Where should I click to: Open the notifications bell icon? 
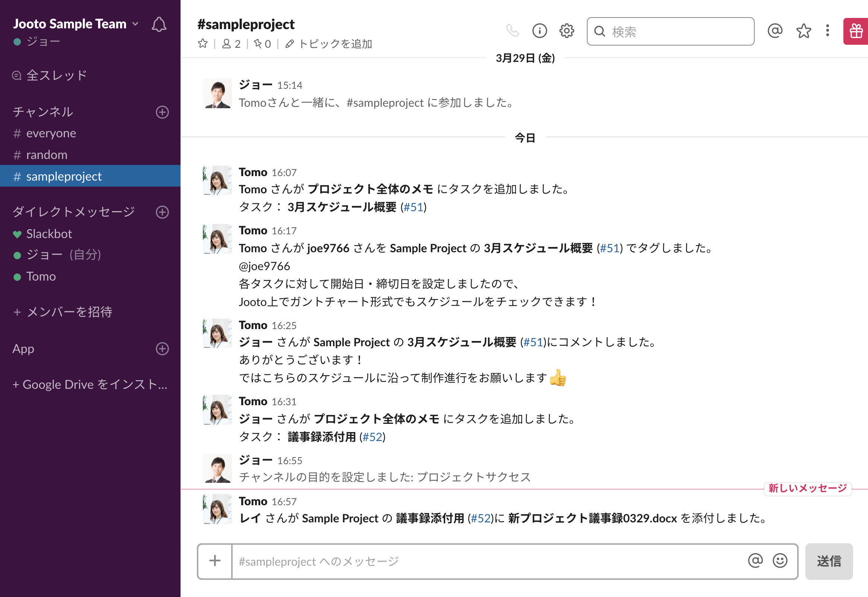tap(159, 24)
